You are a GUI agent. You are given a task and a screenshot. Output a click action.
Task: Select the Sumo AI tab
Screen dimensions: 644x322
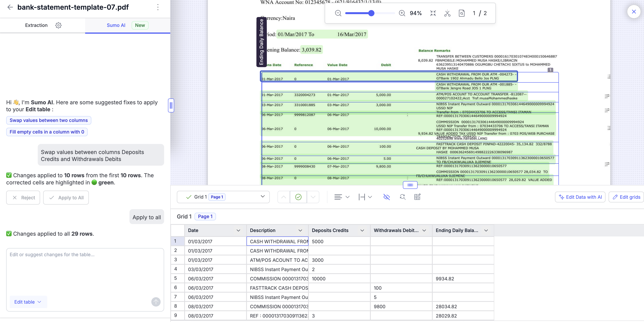(116, 25)
